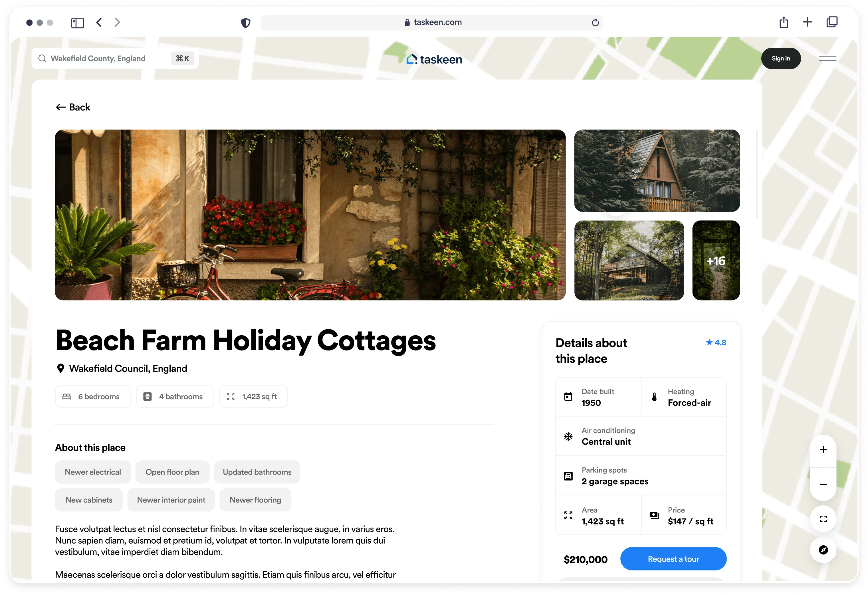This screenshot has height=595, width=868.
Task: Click the 4.8 star rating
Action: pyautogui.click(x=716, y=342)
